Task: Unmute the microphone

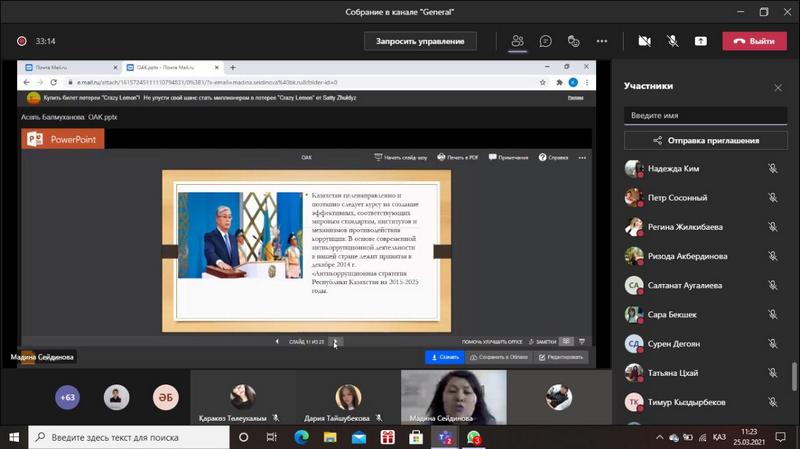Action: pos(672,41)
